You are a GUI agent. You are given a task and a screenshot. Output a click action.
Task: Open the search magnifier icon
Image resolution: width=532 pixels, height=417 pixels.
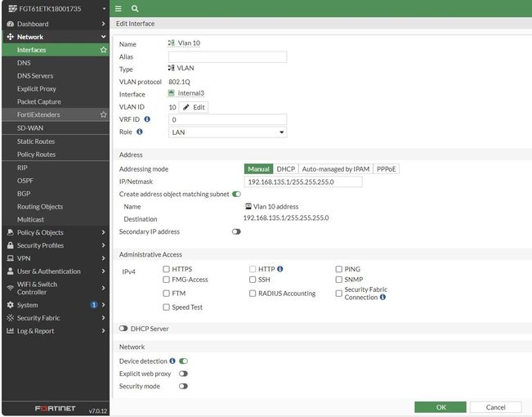[x=135, y=8]
